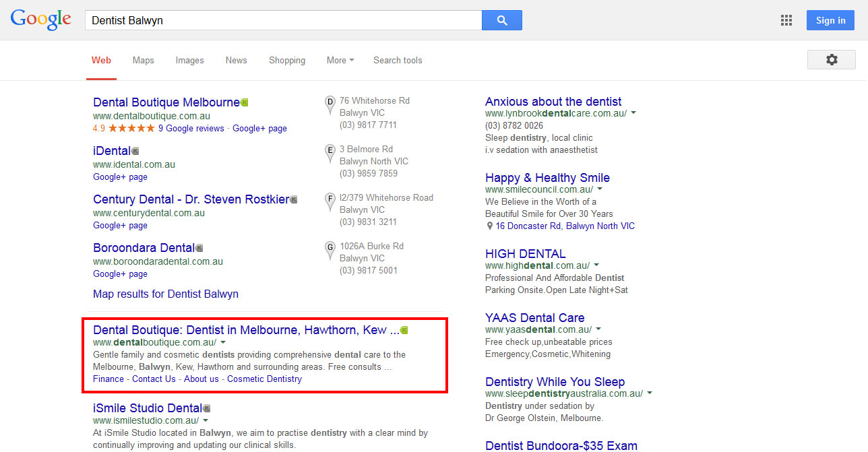The height and width of the screenshot is (452, 868).
Task: Open the Boroondara Dental listing
Action: coord(144,248)
